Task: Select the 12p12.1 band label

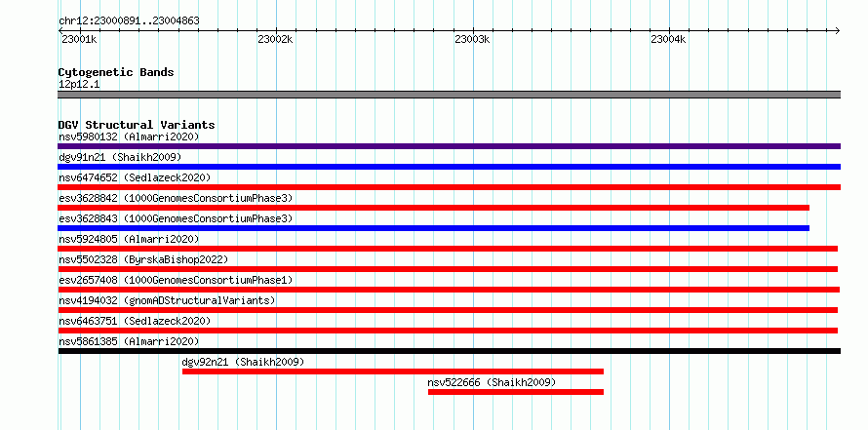Action: coord(79,84)
